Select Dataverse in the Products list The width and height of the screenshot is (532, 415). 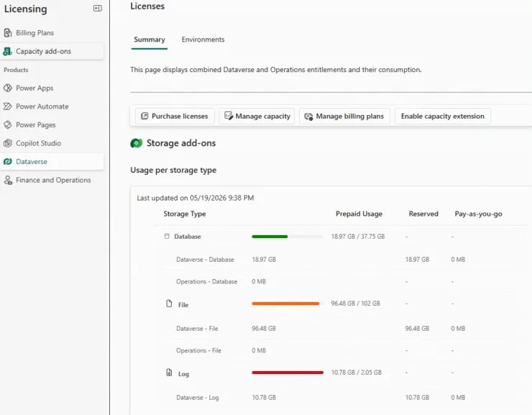pyautogui.click(x=52, y=162)
